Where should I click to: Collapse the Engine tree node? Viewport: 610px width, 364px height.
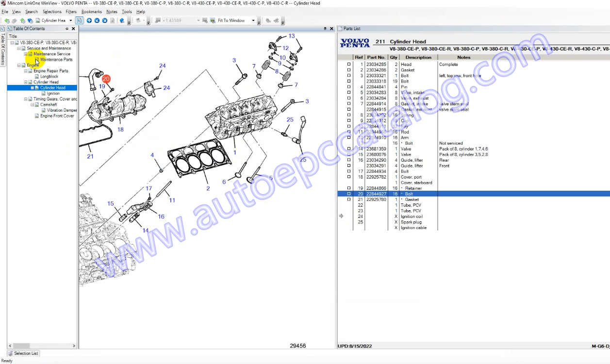click(19, 65)
